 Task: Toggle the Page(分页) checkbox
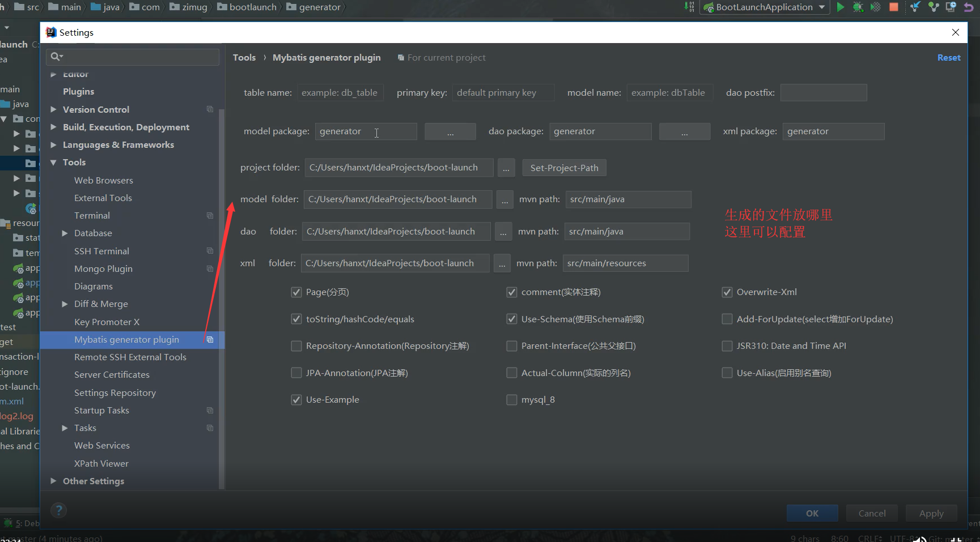(x=296, y=292)
